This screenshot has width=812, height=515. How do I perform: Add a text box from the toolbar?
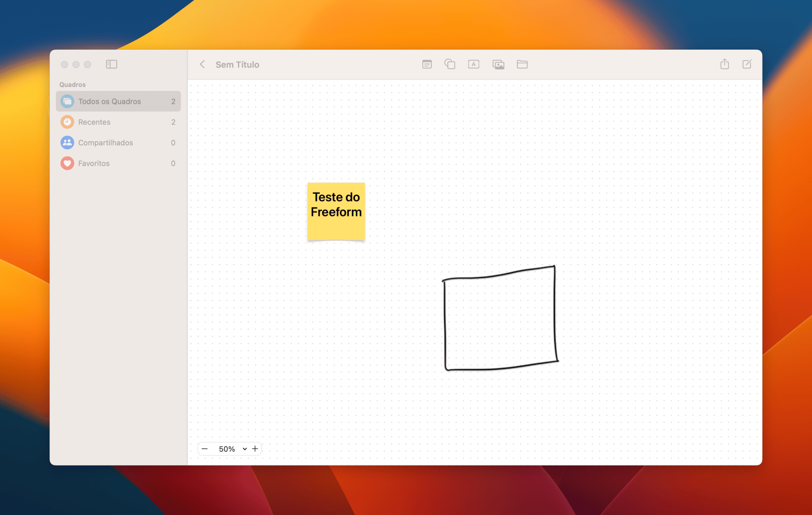tap(473, 64)
